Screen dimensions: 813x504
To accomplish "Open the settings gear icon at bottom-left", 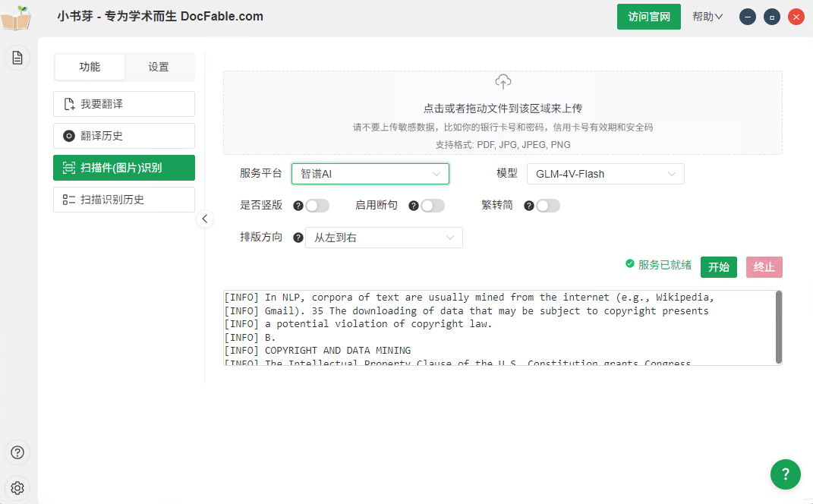I will pyautogui.click(x=17, y=488).
